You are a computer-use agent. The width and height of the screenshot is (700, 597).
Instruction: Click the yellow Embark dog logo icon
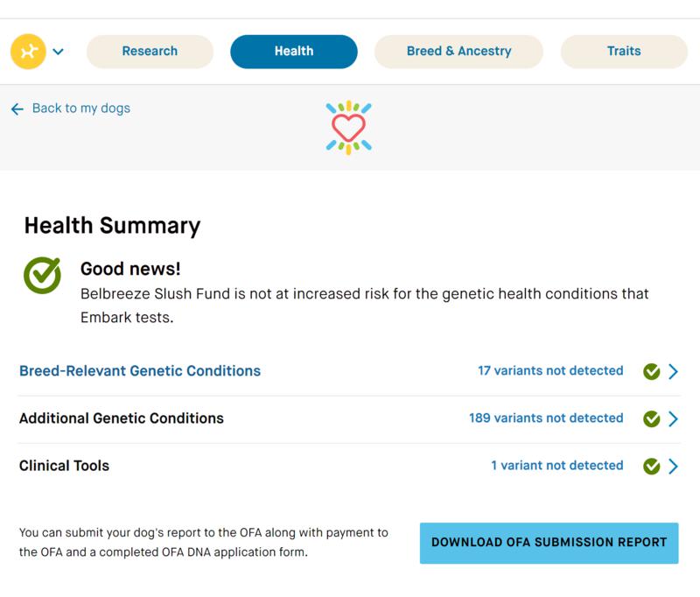[x=28, y=52]
